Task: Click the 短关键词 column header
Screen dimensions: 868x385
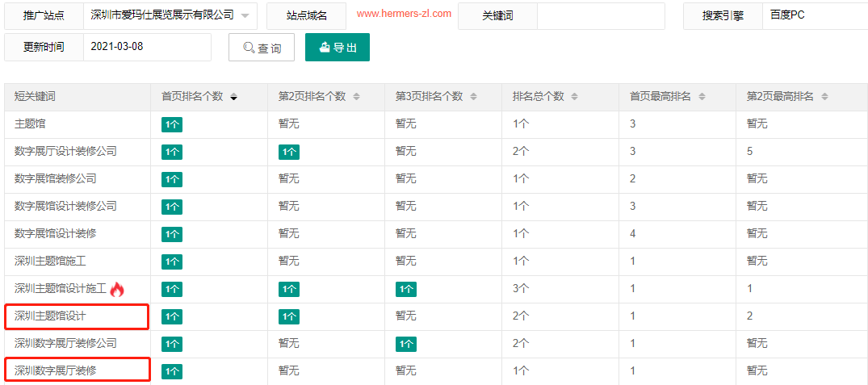Action: (x=35, y=97)
